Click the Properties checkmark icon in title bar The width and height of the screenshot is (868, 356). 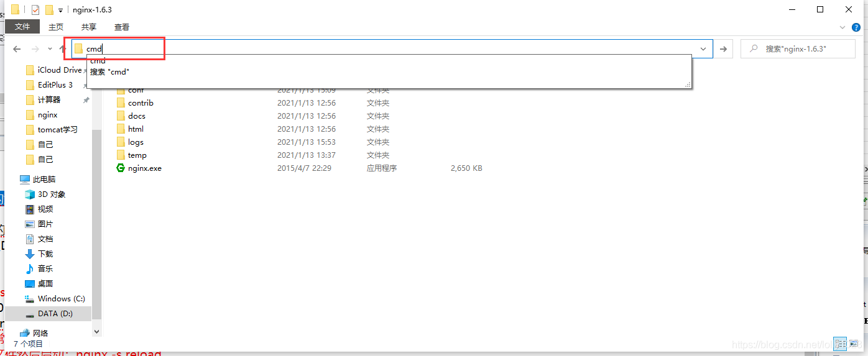(35, 10)
